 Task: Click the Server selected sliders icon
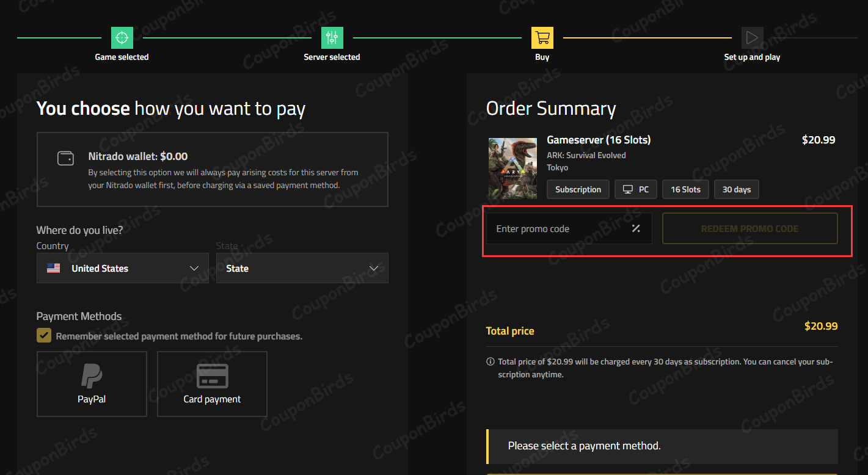[x=332, y=38]
